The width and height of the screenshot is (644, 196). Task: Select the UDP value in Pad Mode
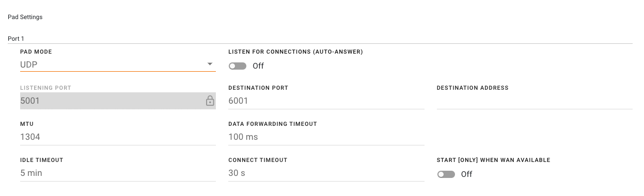click(x=29, y=64)
